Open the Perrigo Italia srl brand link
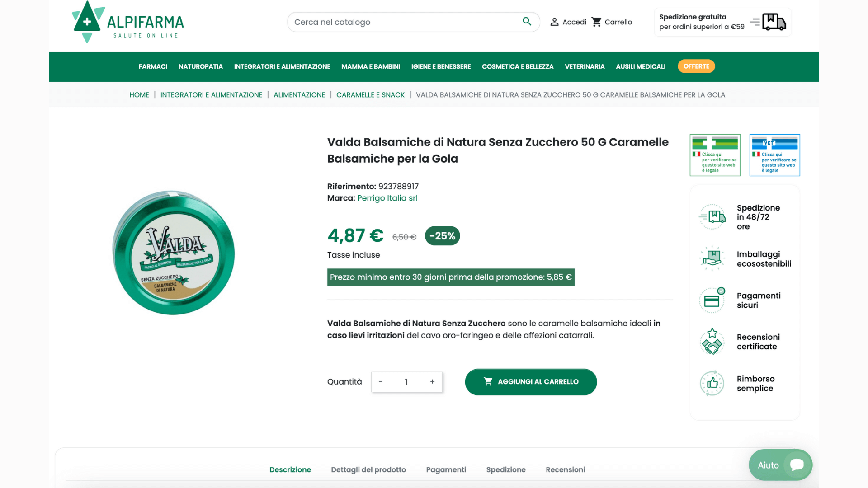The image size is (868, 488). (387, 198)
